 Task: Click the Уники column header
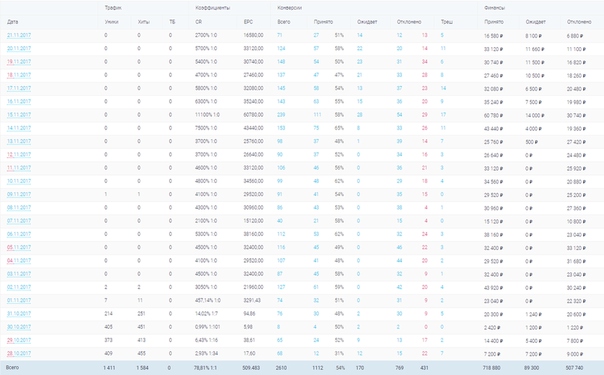point(111,22)
